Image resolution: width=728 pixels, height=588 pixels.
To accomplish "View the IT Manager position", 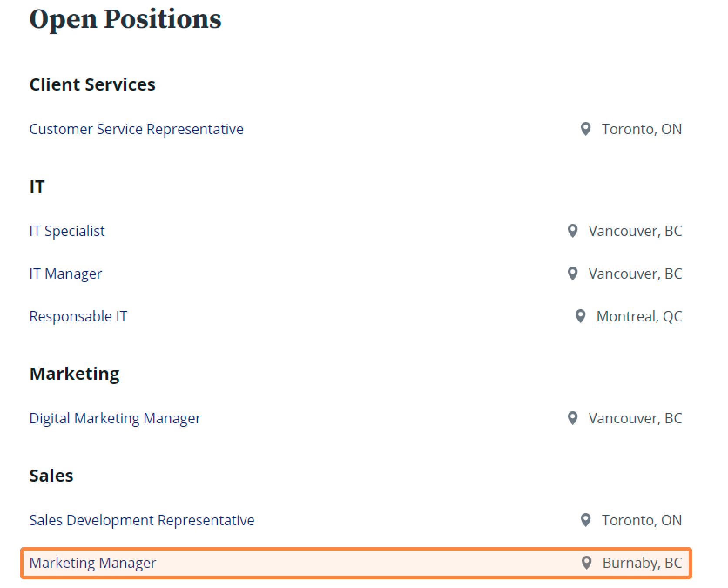I will pyautogui.click(x=66, y=274).
